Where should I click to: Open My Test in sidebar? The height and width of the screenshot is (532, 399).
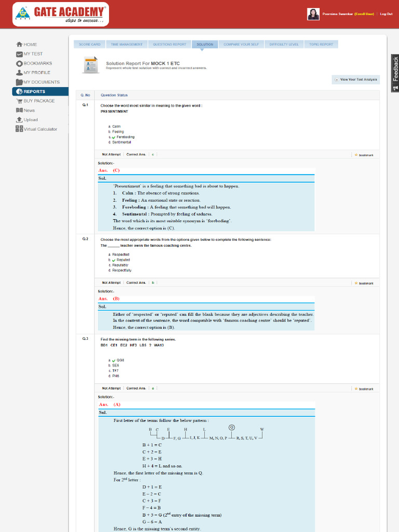33,54
